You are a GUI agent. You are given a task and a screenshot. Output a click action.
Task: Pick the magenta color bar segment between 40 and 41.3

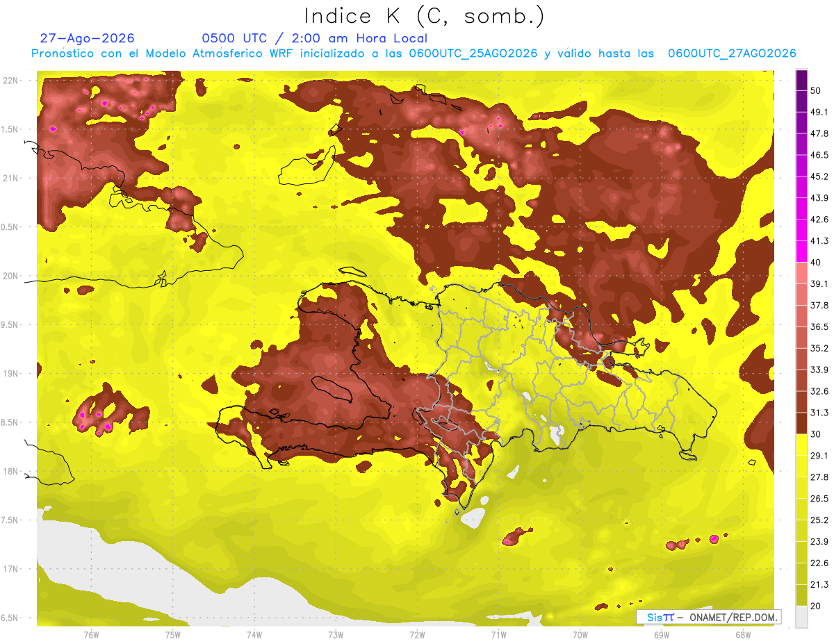[x=801, y=251]
